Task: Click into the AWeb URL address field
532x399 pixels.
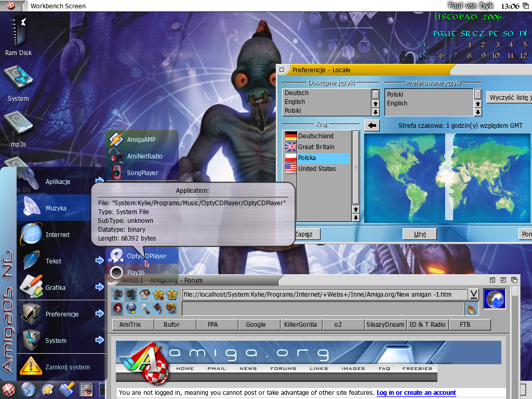Action: (324, 295)
